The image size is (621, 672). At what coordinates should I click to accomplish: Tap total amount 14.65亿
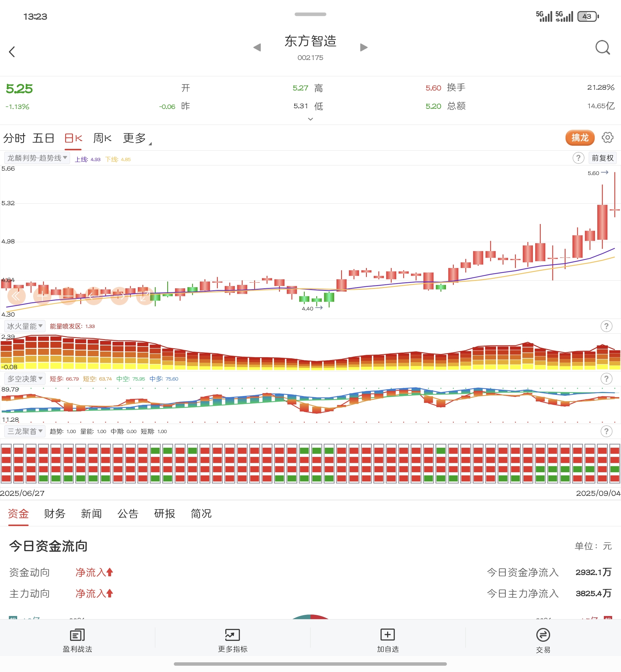point(601,106)
